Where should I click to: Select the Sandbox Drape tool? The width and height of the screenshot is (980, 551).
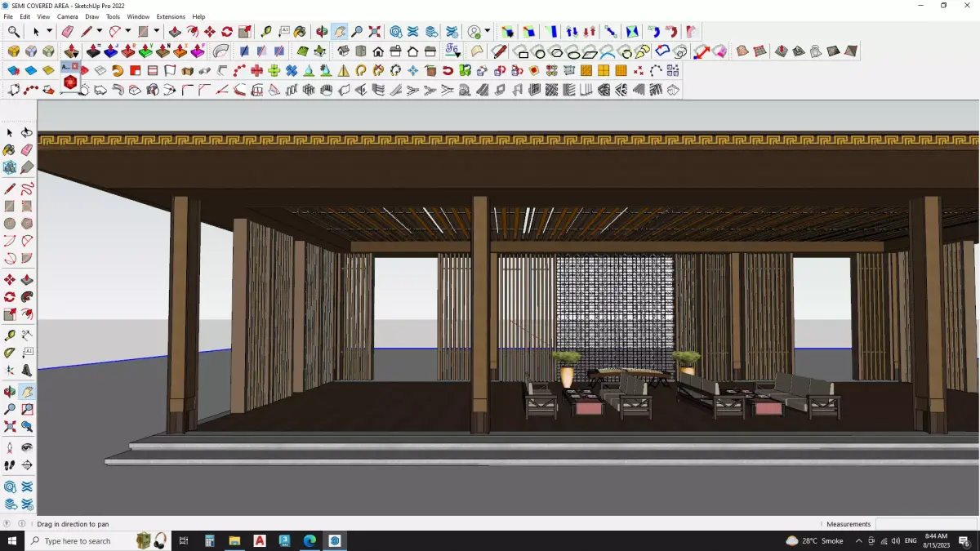(x=816, y=51)
